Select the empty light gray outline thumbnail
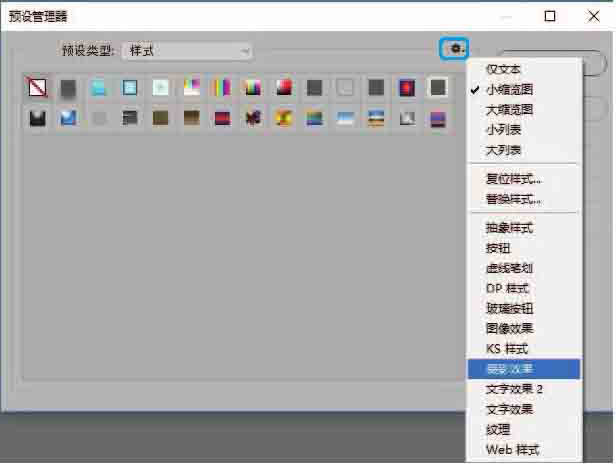This screenshot has width=616, height=464. click(345, 87)
